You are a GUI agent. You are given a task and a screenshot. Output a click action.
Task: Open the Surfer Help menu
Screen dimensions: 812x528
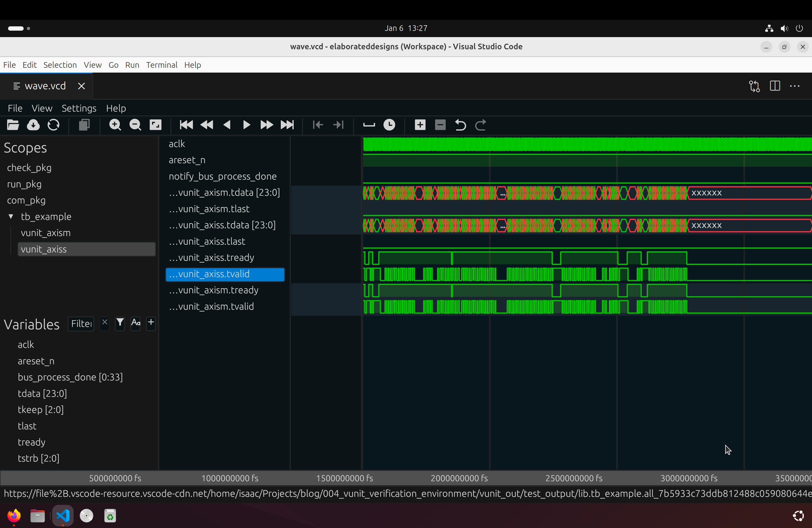[x=116, y=108]
